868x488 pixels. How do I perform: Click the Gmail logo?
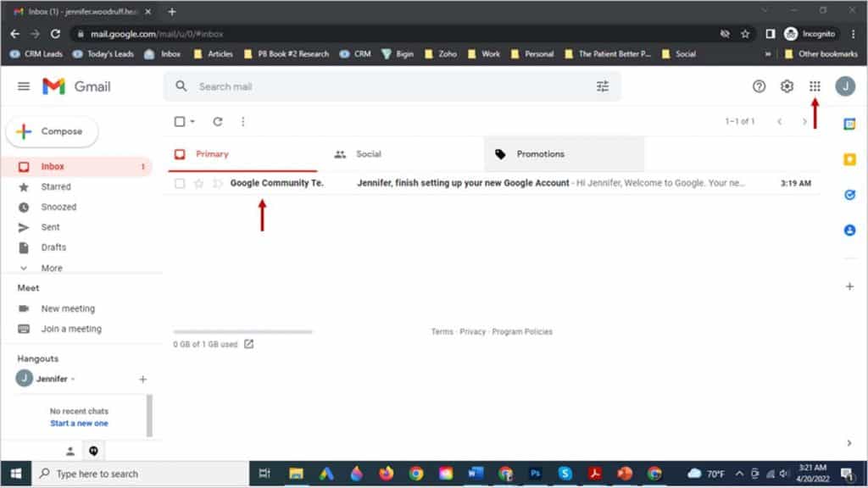tap(76, 86)
